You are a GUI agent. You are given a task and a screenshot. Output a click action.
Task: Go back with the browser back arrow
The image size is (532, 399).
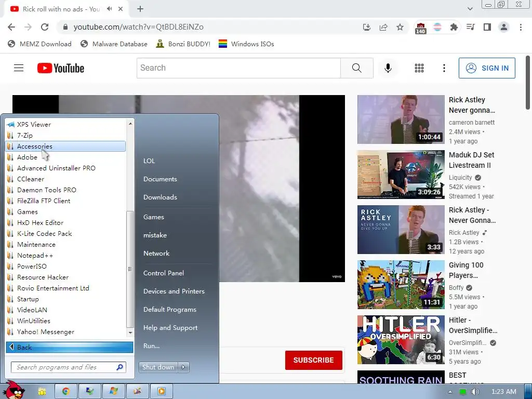coord(11,27)
